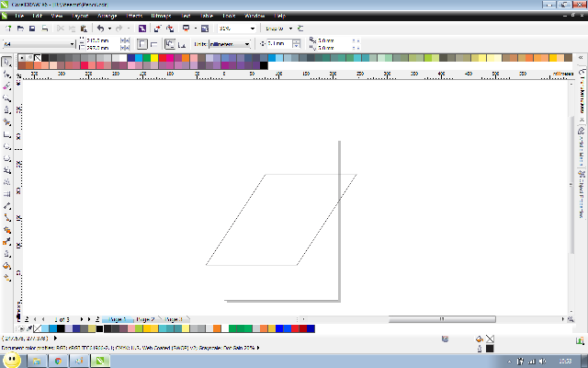Open the Edit menu
This screenshot has height=368, width=588.
(37, 16)
